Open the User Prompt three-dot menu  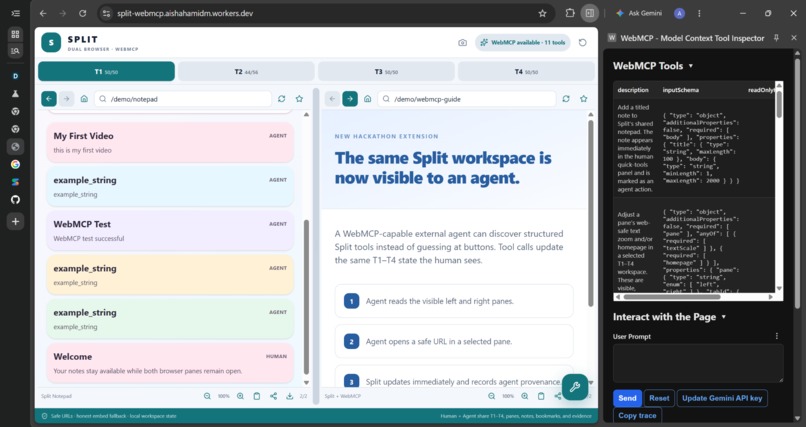[x=777, y=336]
